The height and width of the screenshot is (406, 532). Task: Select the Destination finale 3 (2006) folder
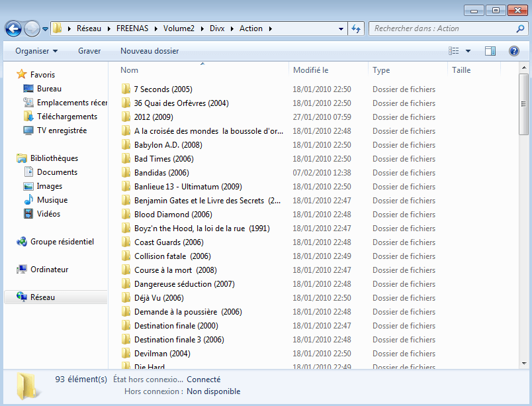tap(179, 340)
